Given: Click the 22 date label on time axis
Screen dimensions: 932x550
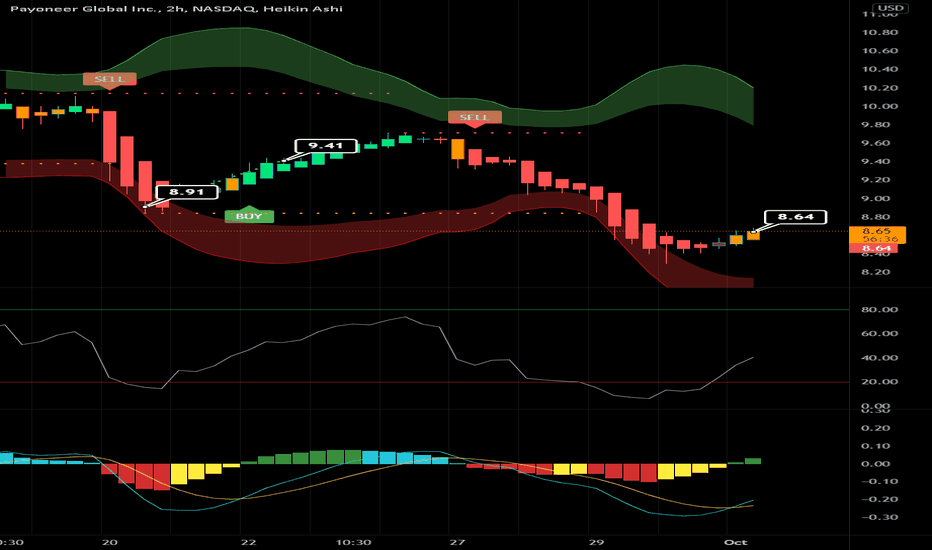Looking at the screenshot, I should pos(248,542).
